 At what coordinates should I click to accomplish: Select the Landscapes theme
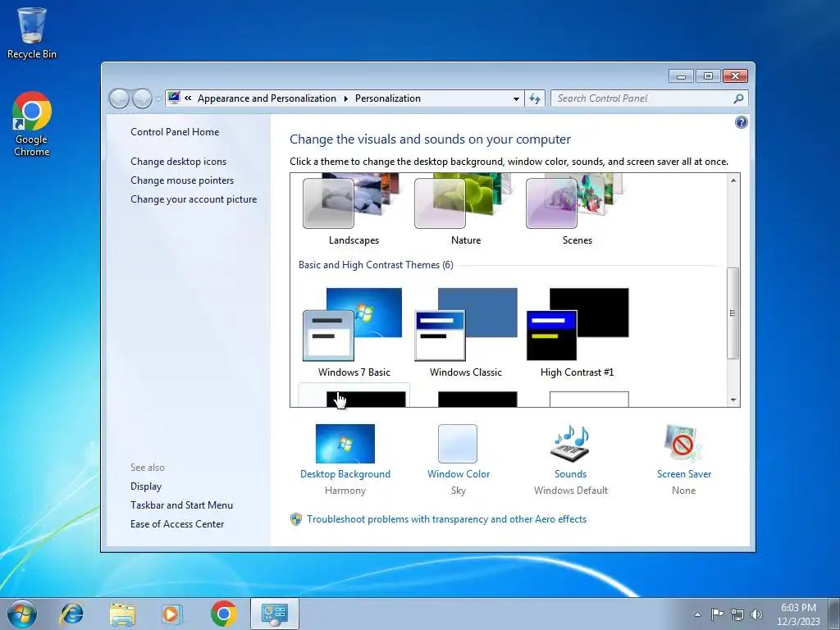coord(354,210)
